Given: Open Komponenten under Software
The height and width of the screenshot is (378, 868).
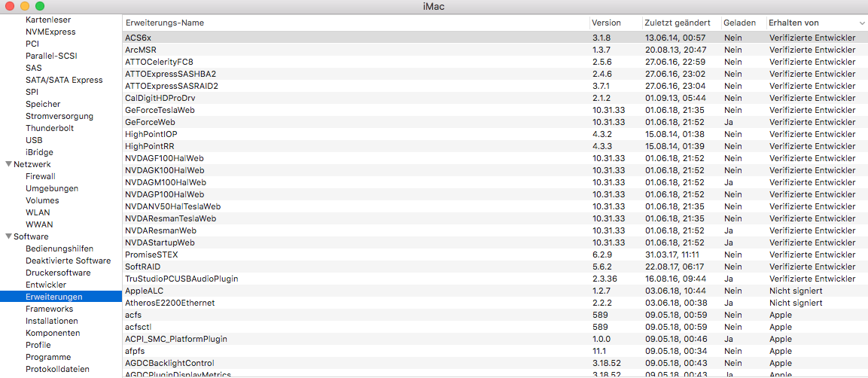Looking at the screenshot, I should pyautogui.click(x=53, y=333).
